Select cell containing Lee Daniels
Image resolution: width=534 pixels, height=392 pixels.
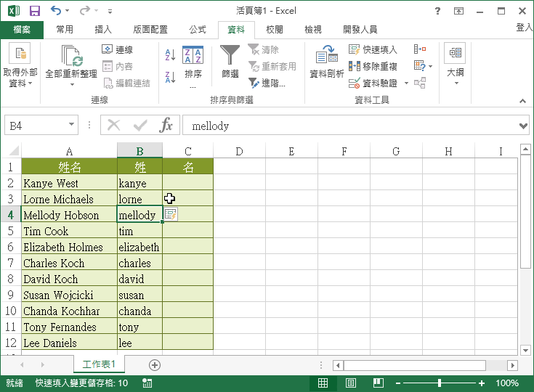click(69, 343)
